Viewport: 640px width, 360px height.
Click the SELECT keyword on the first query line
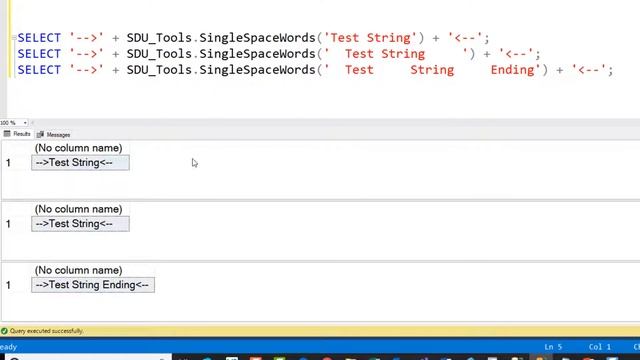(39, 38)
